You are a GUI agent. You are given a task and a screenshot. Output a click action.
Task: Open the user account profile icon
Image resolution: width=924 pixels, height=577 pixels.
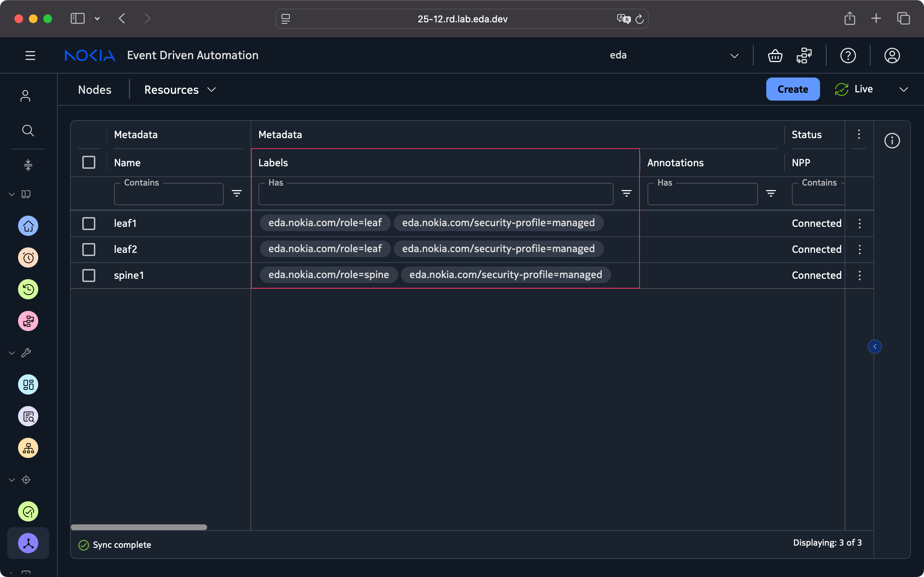coord(892,56)
